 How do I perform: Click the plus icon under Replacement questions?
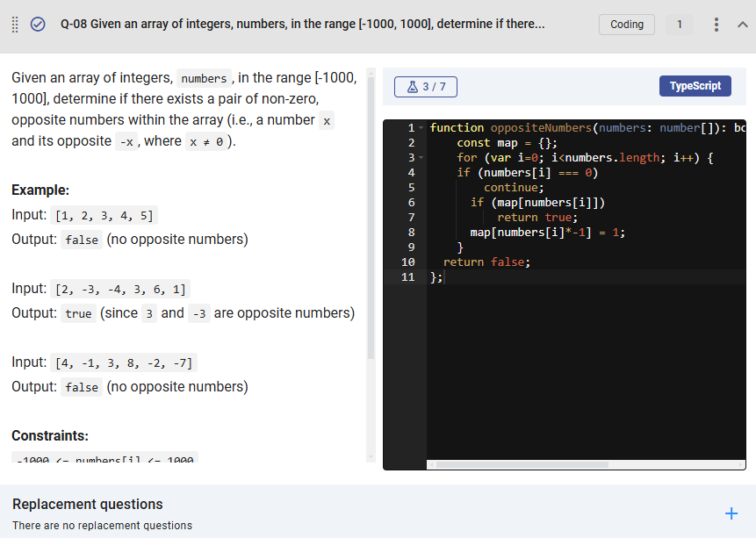[731, 513]
